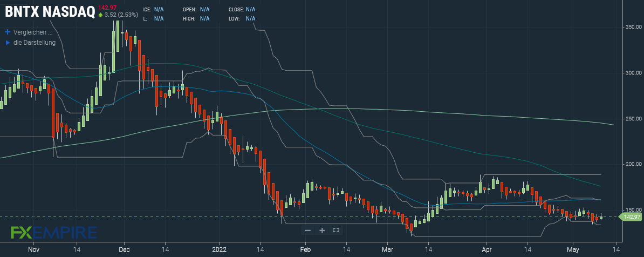Click the green up-arrow change indicator
The image size is (644, 257).
pyautogui.click(x=101, y=15)
